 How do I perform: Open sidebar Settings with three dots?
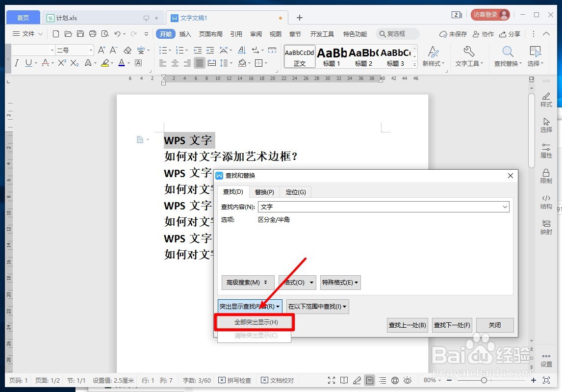546,360
